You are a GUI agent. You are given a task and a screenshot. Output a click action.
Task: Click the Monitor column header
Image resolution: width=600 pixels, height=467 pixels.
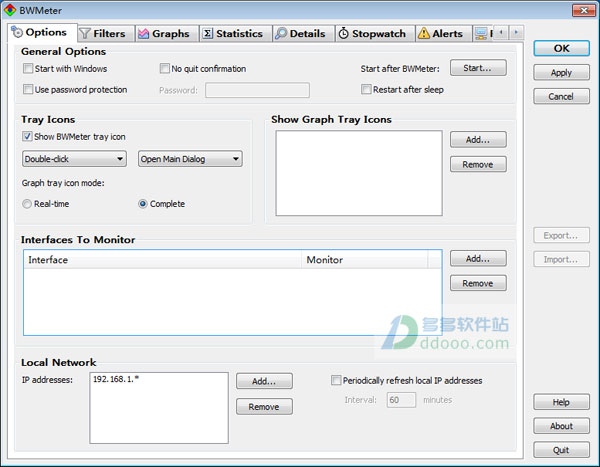click(364, 260)
